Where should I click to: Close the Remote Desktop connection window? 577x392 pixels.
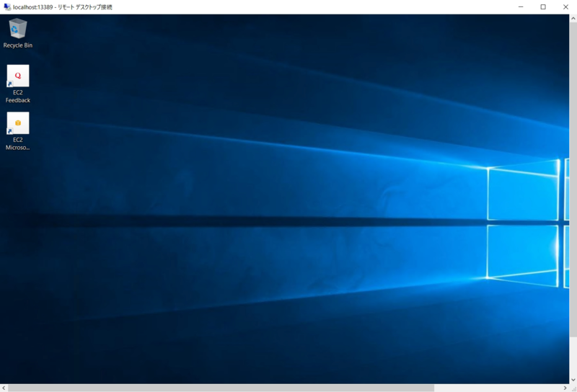565,7
